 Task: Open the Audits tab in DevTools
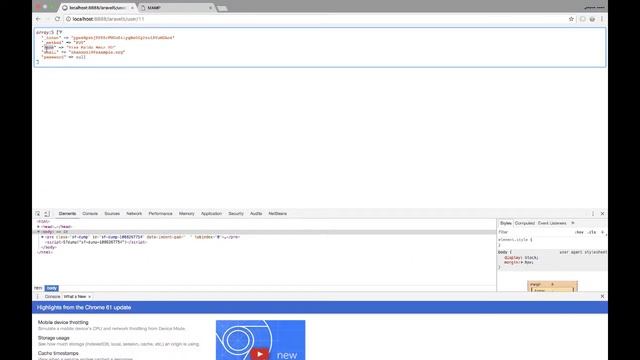click(x=256, y=213)
